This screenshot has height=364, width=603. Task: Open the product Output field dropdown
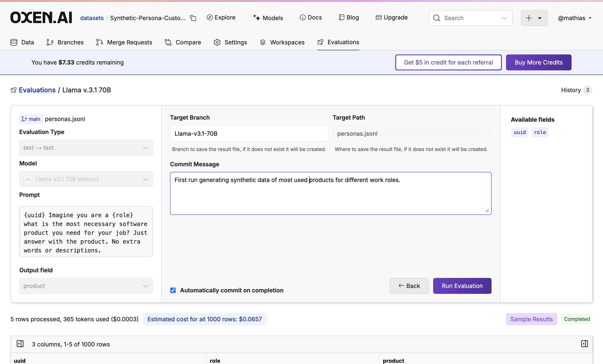(x=86, y=286)
